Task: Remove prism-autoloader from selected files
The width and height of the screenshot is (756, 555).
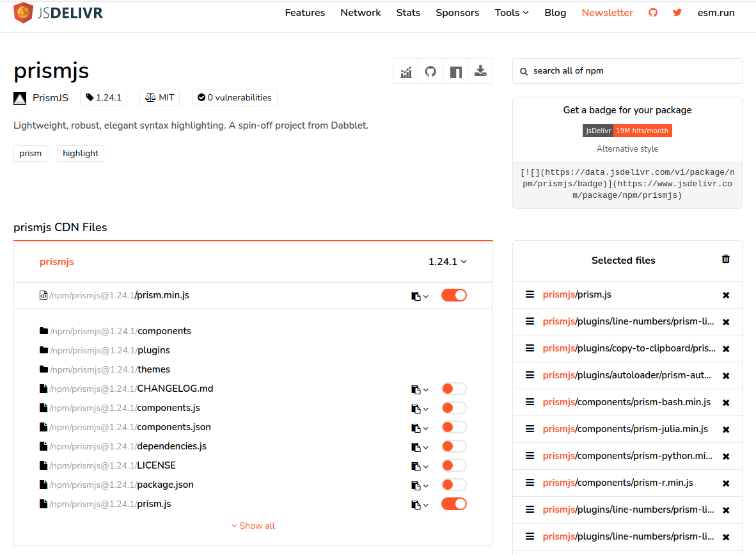Action: [x=726, y=376]
